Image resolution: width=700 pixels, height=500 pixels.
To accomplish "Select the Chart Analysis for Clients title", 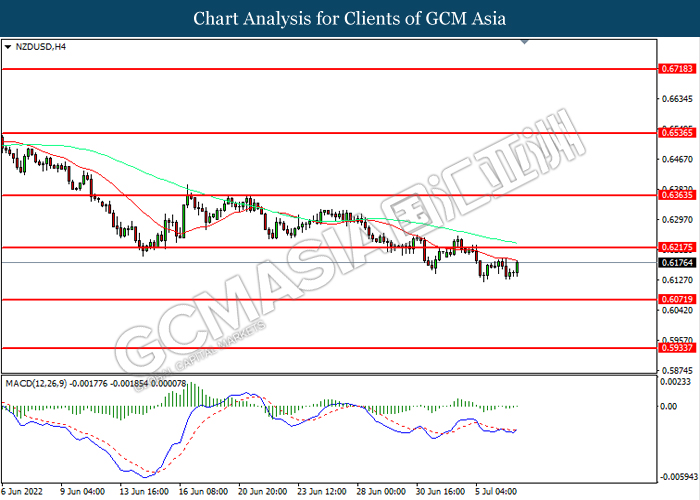I will (350, 18).
